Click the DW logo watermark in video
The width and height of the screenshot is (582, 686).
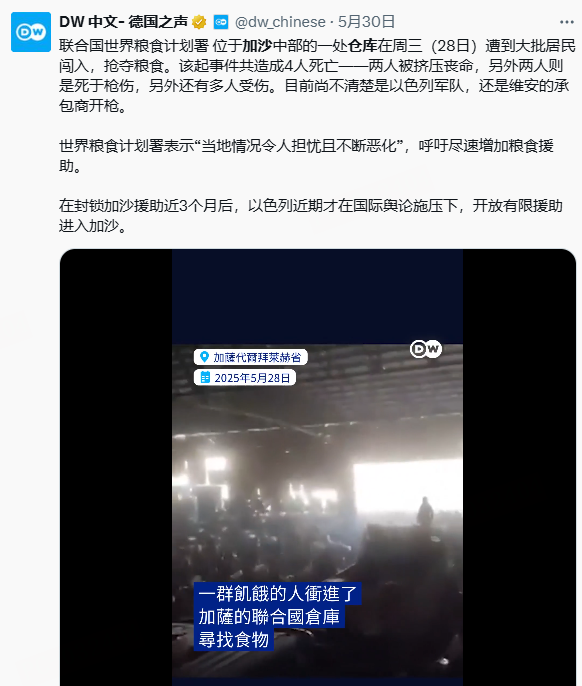(426, 349)
